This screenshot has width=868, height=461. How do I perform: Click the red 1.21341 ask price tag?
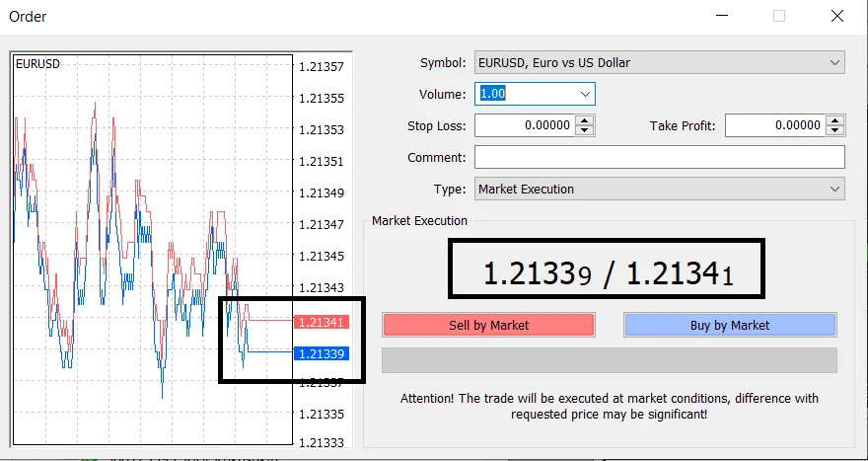(320, 322)
